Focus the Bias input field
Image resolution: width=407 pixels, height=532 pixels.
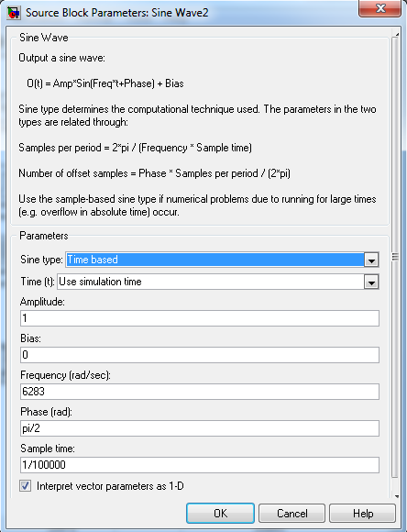(x=200, y=355)
